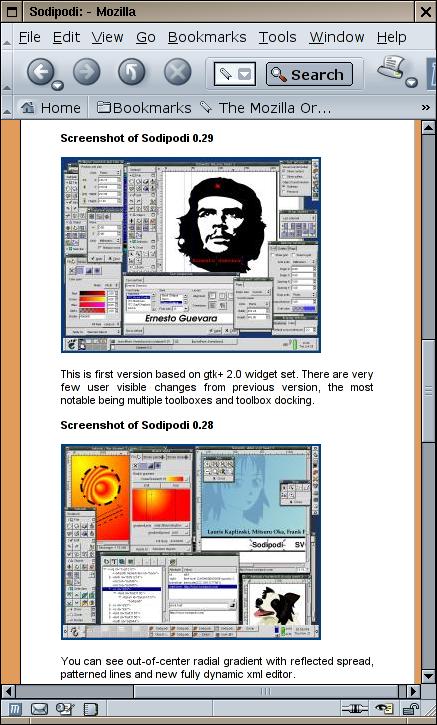This screenshot has width=437, height=725.
Task: Open the window menu icon in title bar
Action: 11,11
